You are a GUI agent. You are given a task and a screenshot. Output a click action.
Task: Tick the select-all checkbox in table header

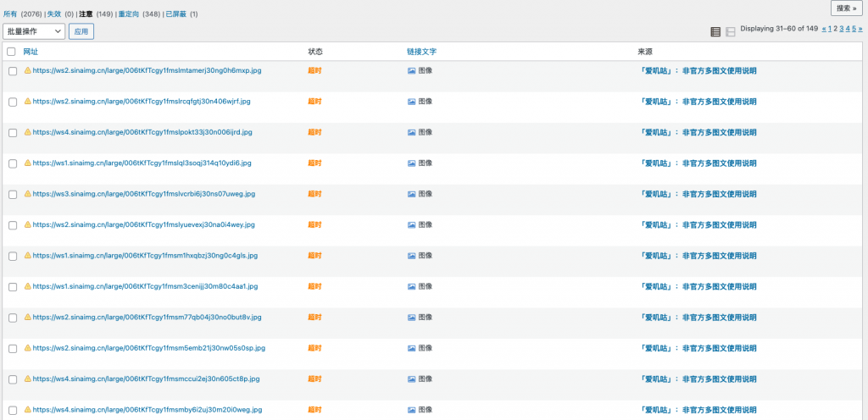[11, 52]
